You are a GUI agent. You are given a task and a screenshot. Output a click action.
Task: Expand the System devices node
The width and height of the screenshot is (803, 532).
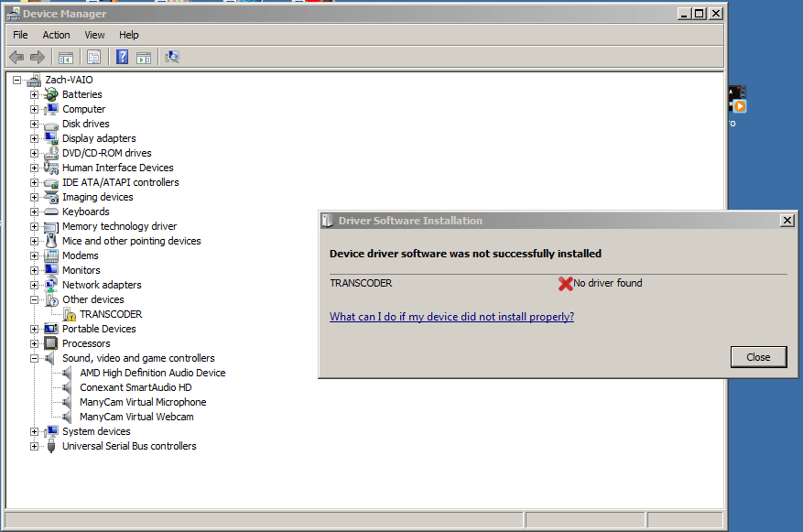tap(34, 431)
